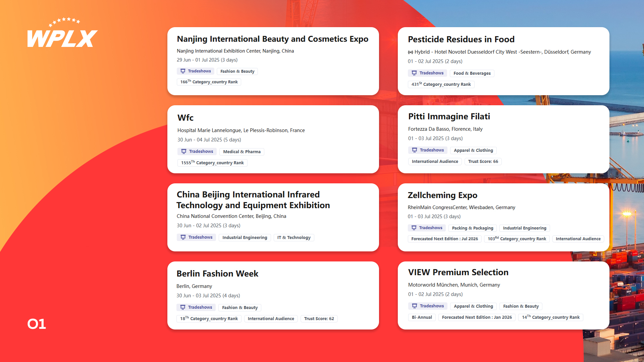Click the IT & Technology tag
The image size is (644, 362).
click(x=294, y=238)
